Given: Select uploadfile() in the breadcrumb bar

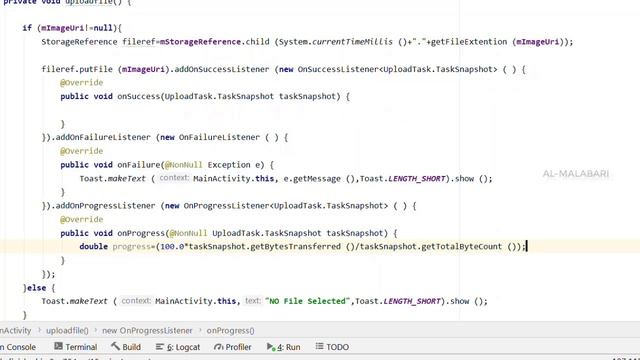Looking at the screenshot, I should point(67,331).
